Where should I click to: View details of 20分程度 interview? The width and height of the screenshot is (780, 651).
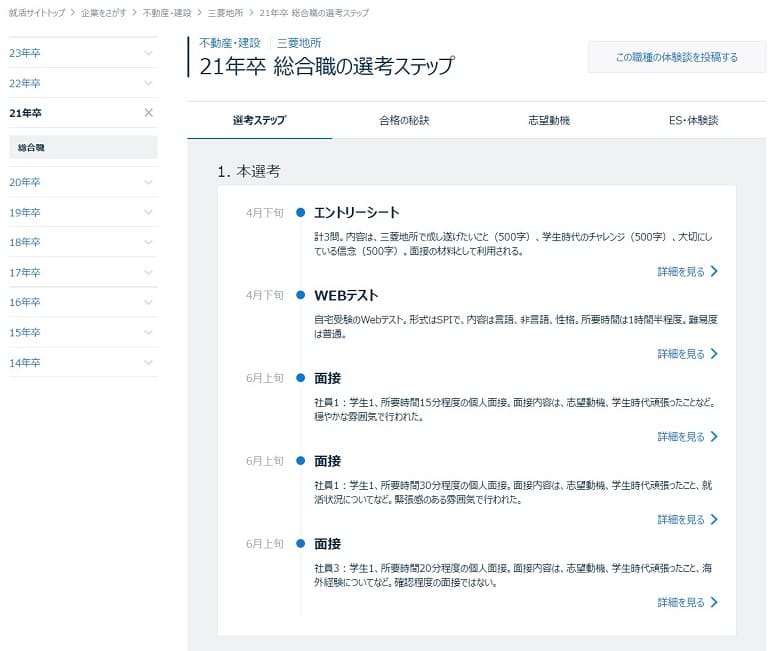tap(687, 602)
